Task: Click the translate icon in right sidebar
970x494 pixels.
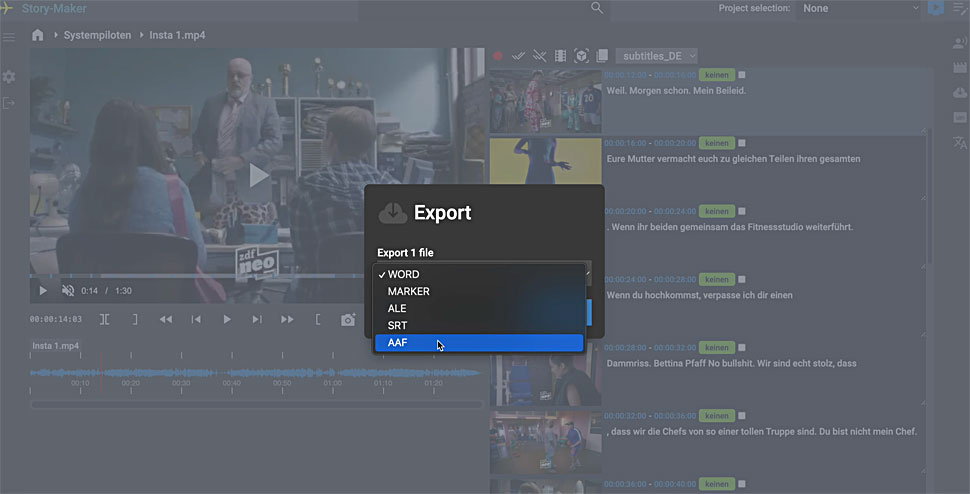Action: tap(960, 143)
